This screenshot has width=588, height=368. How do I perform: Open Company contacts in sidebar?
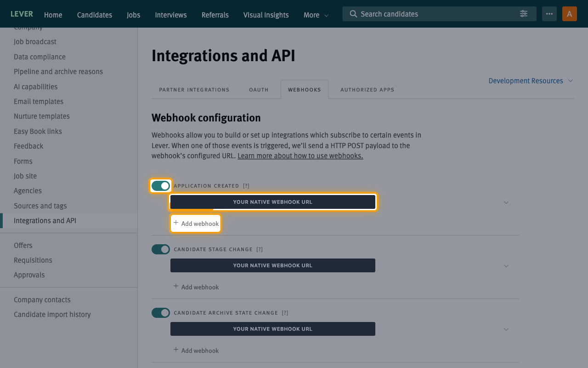coord(42,300)
